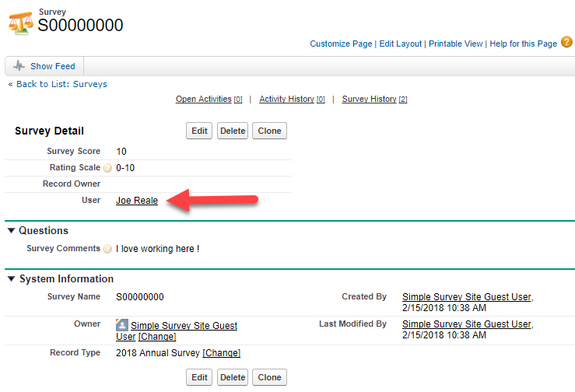The width and height of the screenshot is (575, 392).
Task: Click the comment text I love working here
Action: click(158, 249)
